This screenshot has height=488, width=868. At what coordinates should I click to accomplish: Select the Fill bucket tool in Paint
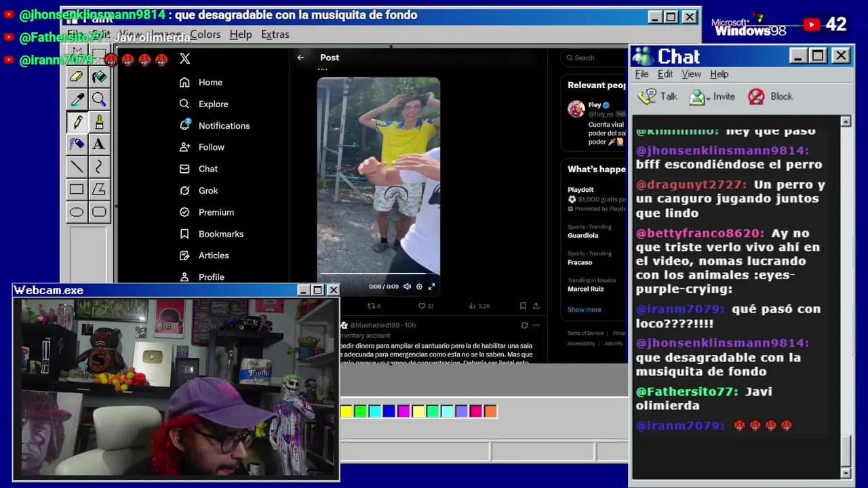tap(99, 77)
